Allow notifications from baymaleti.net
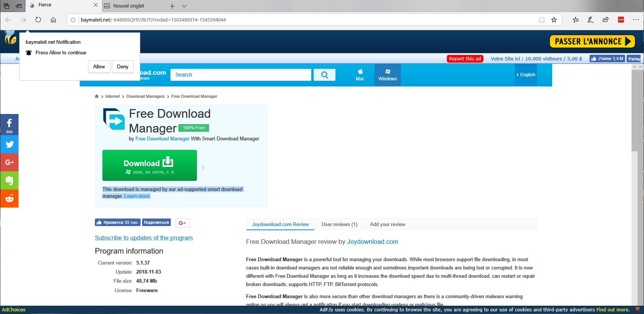This screenshot has height=314, width=644. [x=99, y=66]
